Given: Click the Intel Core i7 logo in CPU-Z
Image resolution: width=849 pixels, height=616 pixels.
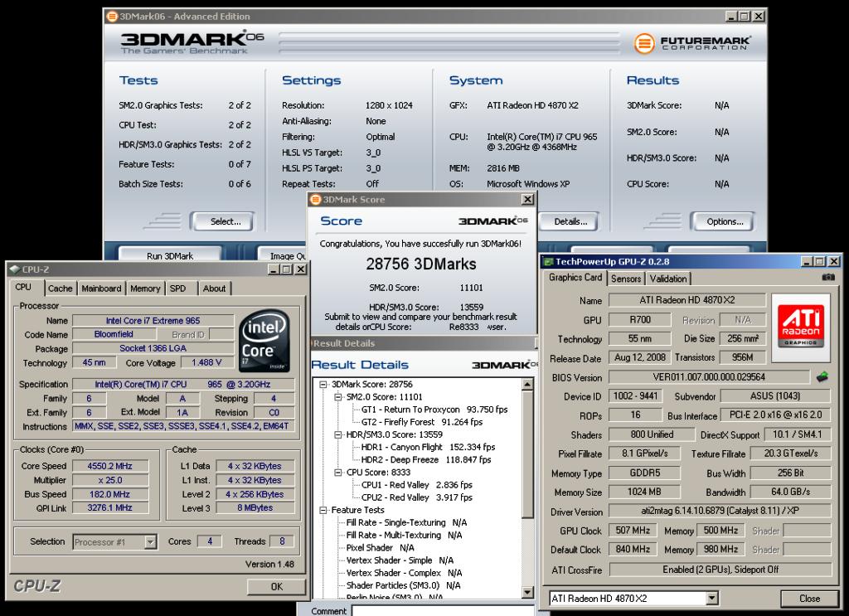Looking at the screenshot, I should [x=264, y=341].
